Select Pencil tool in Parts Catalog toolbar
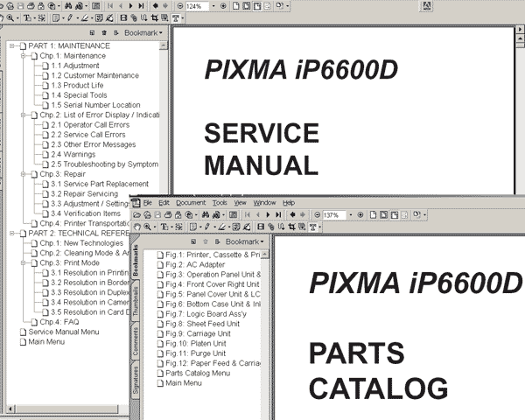This screenshot has width=525, height=420. coord(207,227)
